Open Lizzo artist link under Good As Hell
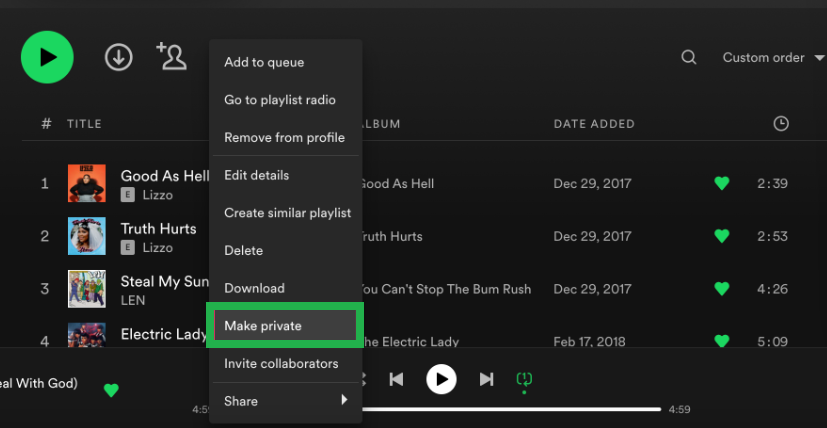The image size is (827, 428). pos(158,195)
